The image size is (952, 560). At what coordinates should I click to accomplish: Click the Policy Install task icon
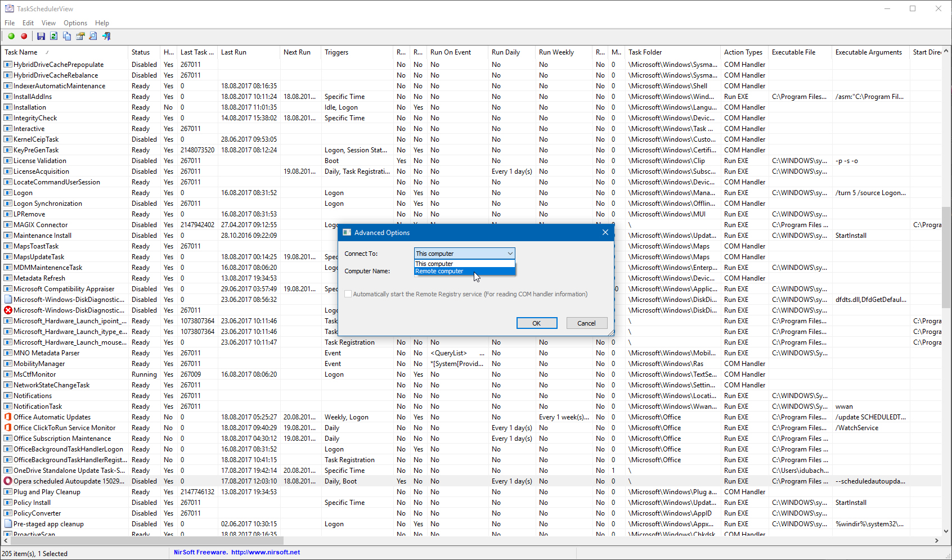(x=8, y=503)
